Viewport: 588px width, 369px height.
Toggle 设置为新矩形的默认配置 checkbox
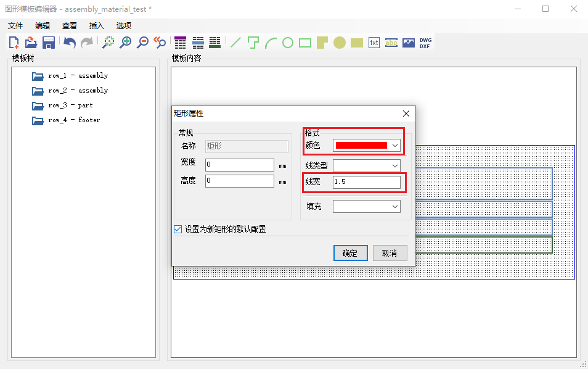click(x=178, y=229)
